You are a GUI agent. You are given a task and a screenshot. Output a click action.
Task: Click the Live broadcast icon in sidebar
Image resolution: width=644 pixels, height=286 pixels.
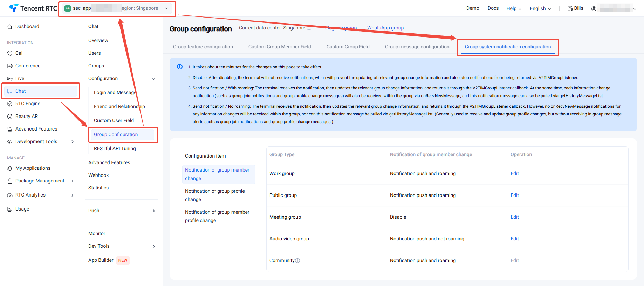point(10,79)
